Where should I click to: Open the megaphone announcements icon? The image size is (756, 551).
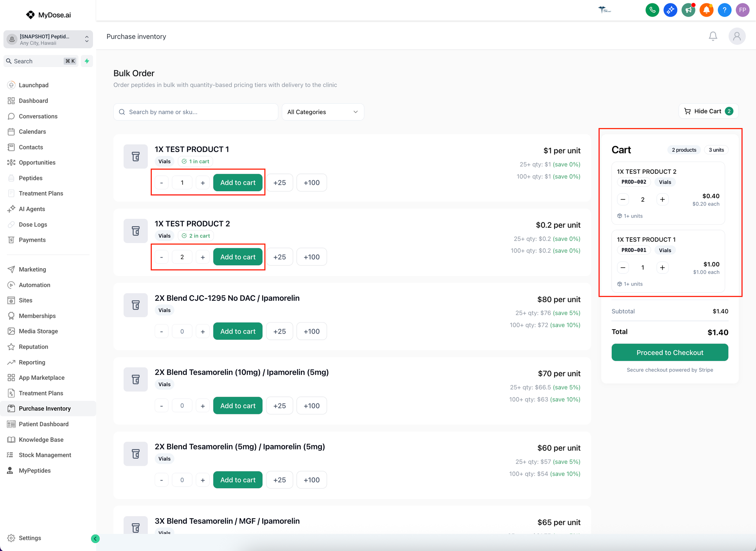pyautogui.click(x=688, y=10)
